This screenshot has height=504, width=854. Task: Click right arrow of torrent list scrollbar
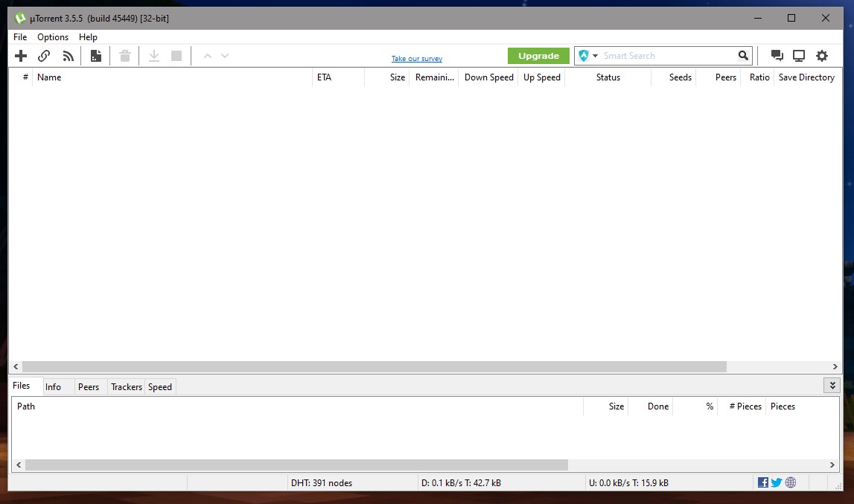(x=835, y=367)
